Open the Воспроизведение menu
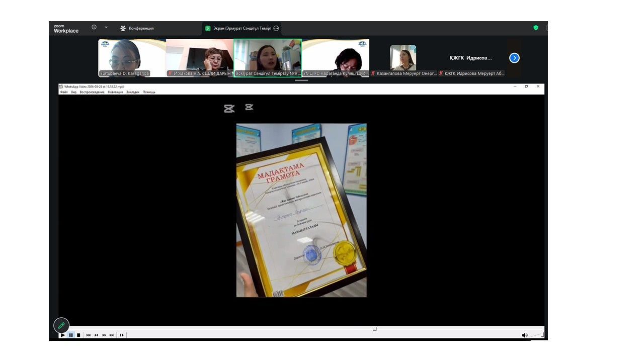Viewport: 644px width, 362px height. pos(92,92)
